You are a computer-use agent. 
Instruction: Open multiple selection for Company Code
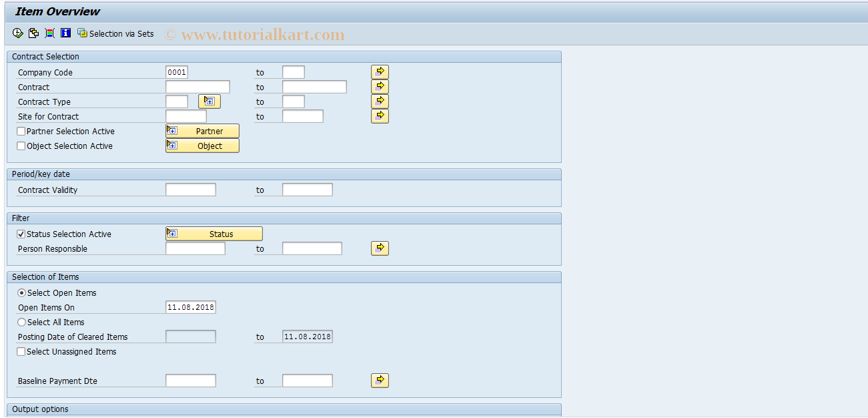pyautogui.click(x=380, y=71)
